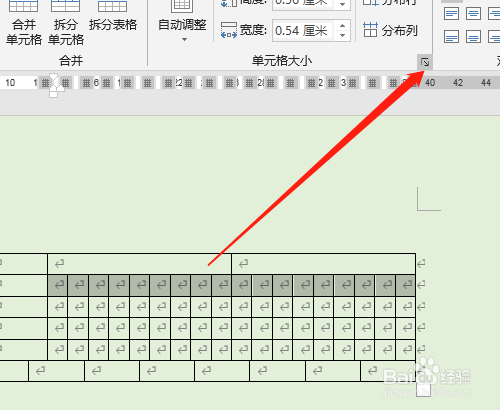Click first highlighted cell in selected row

(58, 285)
